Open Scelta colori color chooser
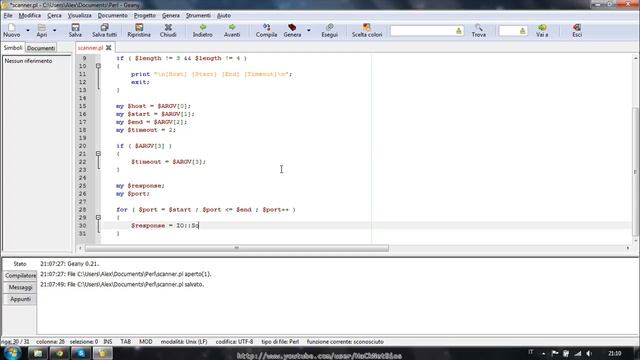The height and width of the screenshot is (360, 640). (367, 31)
